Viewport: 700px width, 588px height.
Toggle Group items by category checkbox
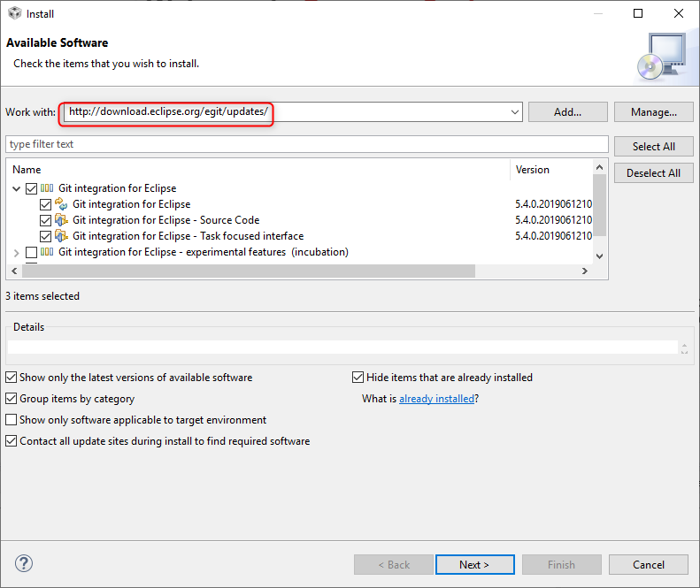coord(12,399)
